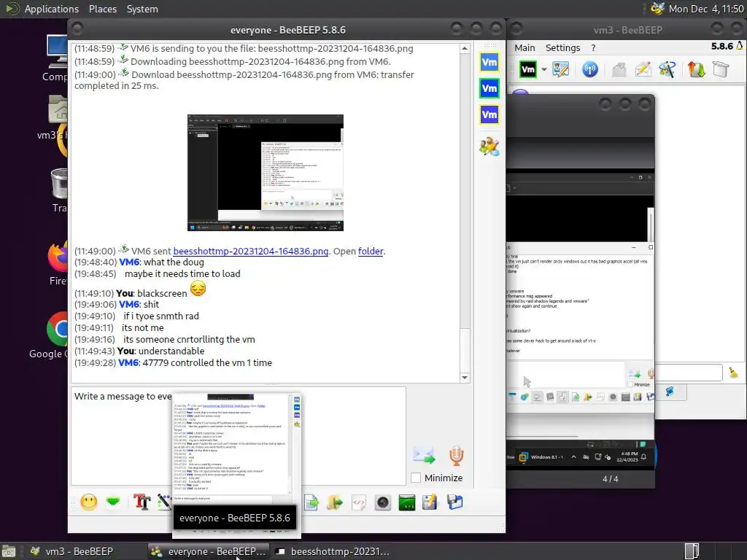
Task: Click the send folder icon in chat toolbar
Action: tap(335, 502)
